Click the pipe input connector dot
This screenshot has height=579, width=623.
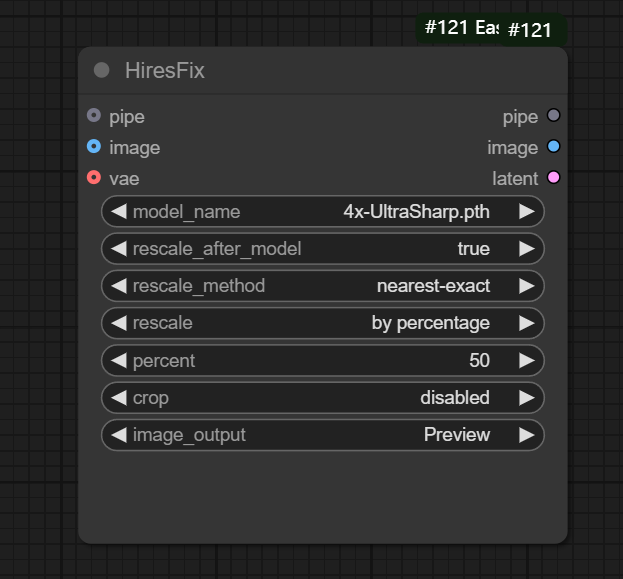(94, 116)
